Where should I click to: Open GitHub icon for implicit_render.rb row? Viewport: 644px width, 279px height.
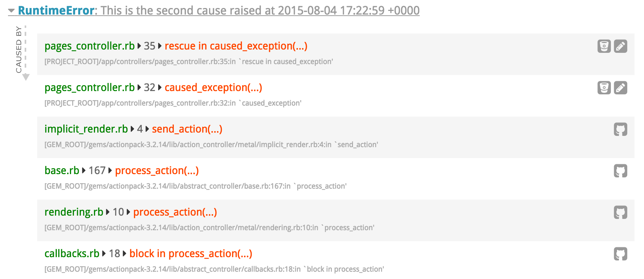point(620,129)
